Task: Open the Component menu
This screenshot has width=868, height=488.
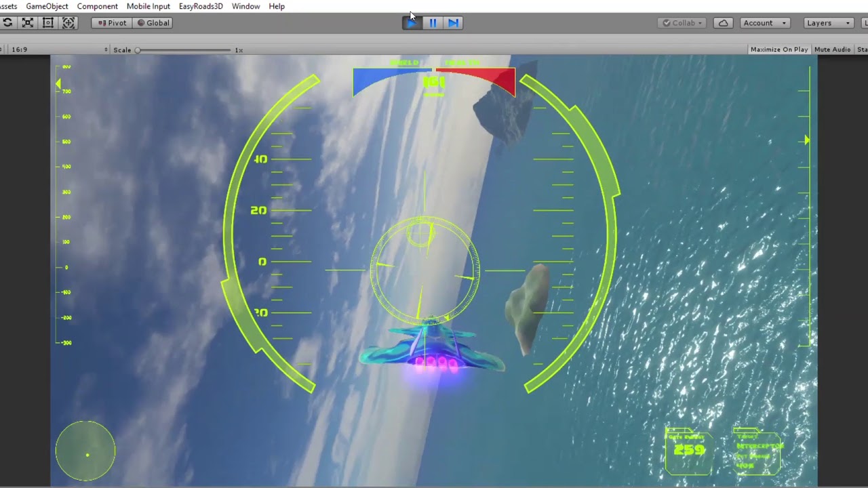Action: pos(97,6)
